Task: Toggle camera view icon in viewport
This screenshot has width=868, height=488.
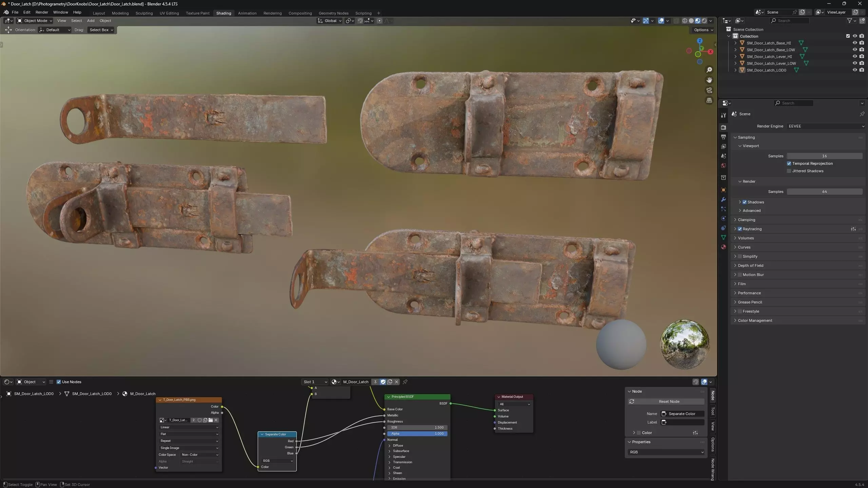Action: 709,90
